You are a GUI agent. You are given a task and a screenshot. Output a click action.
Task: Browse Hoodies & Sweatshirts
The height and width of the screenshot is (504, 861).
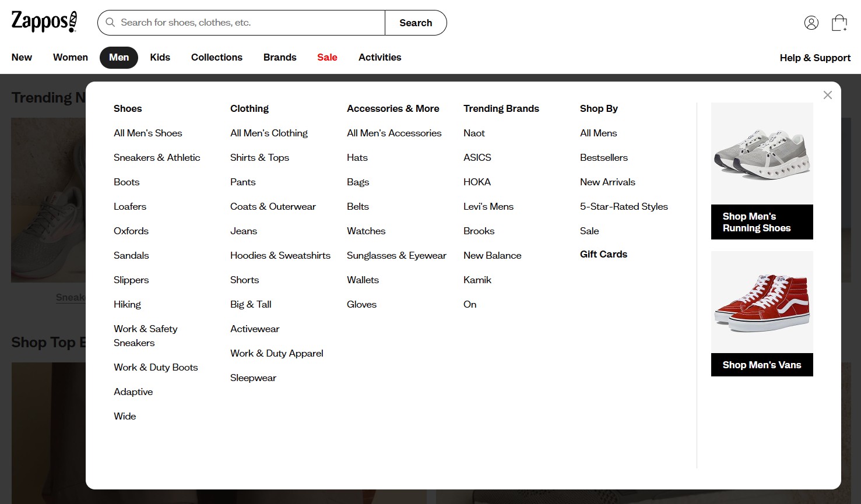[280, 255]
